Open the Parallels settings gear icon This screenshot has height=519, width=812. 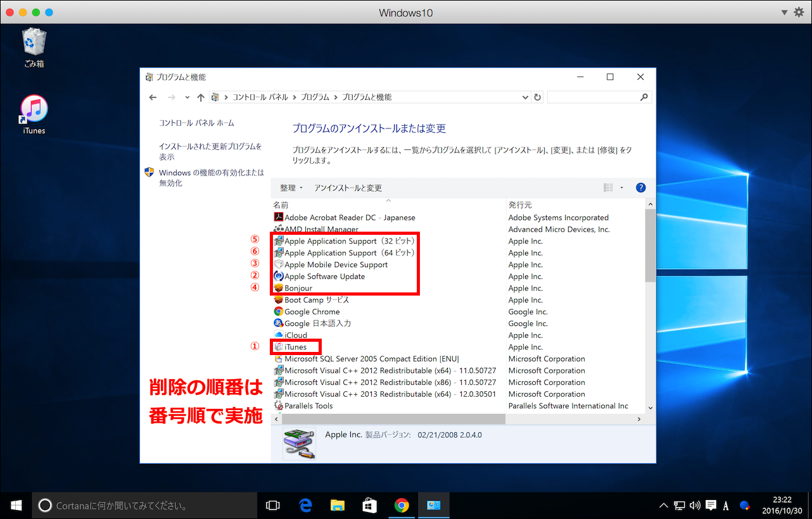(799, 12)
